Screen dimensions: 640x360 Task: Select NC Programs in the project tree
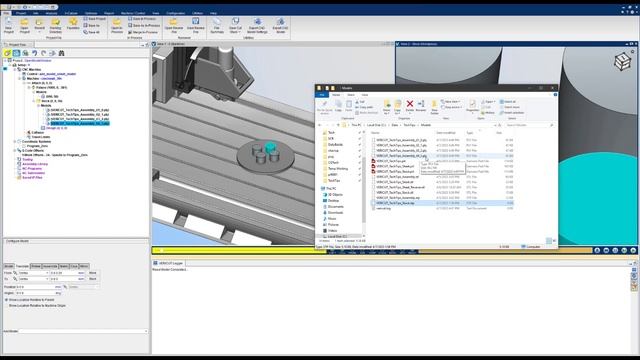(32, 169)
